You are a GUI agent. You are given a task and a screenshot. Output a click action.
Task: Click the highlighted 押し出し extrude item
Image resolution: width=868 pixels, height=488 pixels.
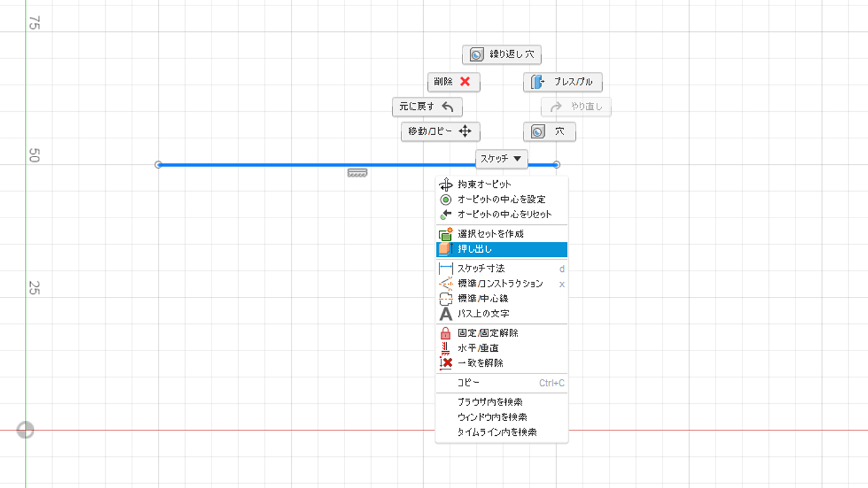point(475,249)
